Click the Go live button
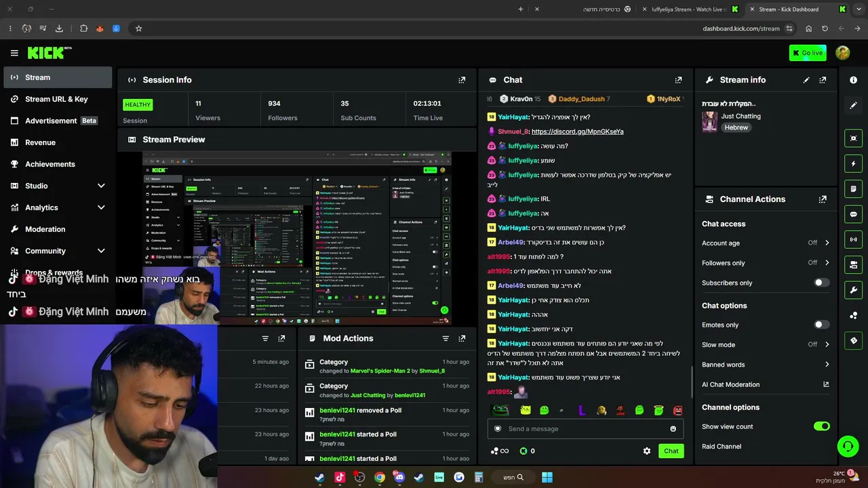The image size is (868, 488). coord(808,53)
